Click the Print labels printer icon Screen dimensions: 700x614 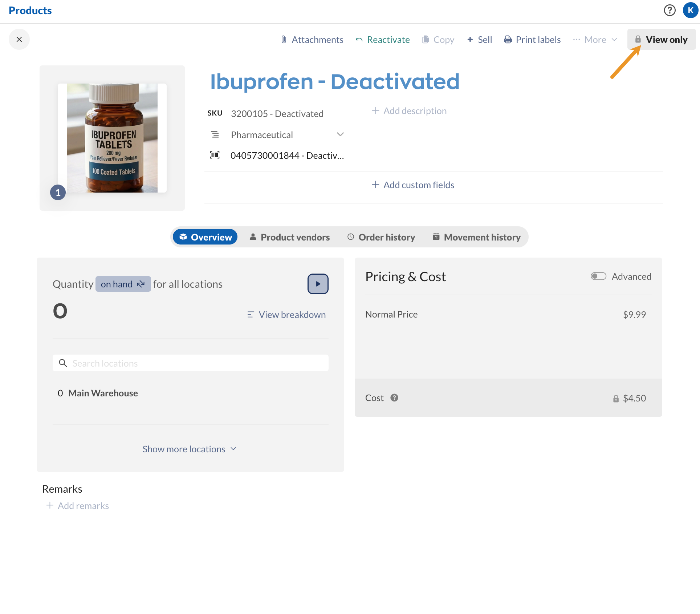click(508, 40)
